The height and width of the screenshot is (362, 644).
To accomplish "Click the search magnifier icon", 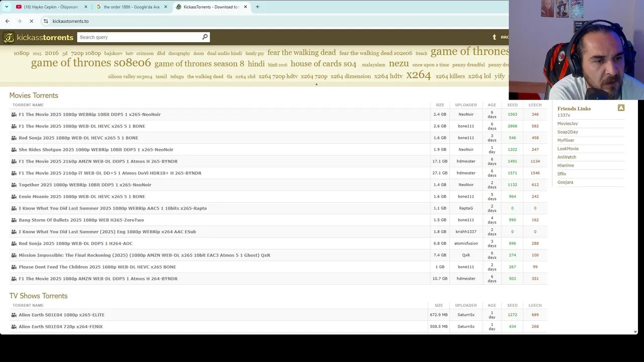I will (x=205, y=37).
